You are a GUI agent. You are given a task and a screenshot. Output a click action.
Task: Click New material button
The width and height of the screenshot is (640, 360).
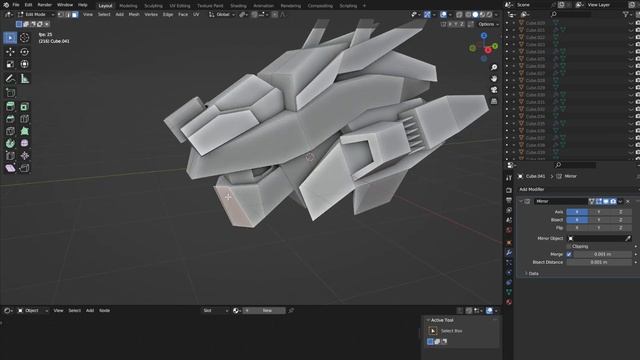tap(267, 311)
